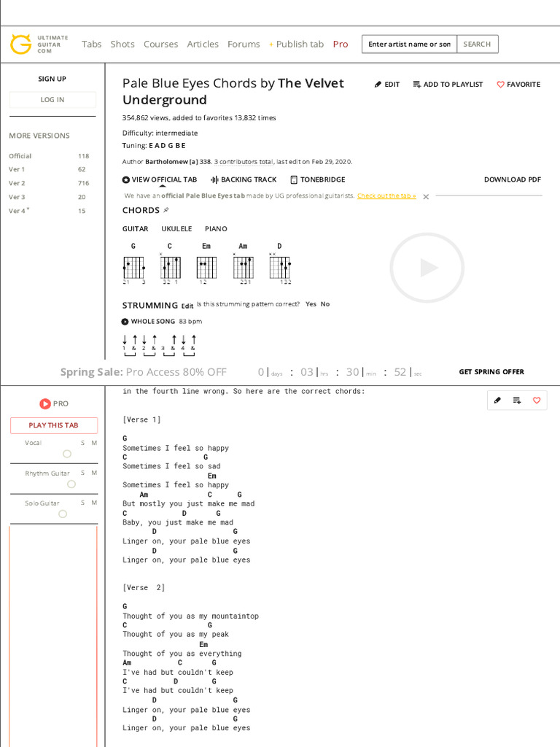Click the C chord diagram

[x=170, y=264]
